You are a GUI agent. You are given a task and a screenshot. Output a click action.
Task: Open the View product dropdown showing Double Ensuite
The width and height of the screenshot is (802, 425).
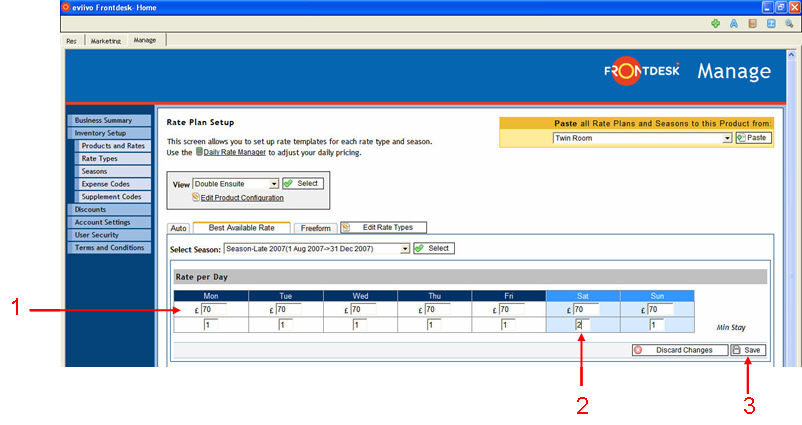coord(235,184)
